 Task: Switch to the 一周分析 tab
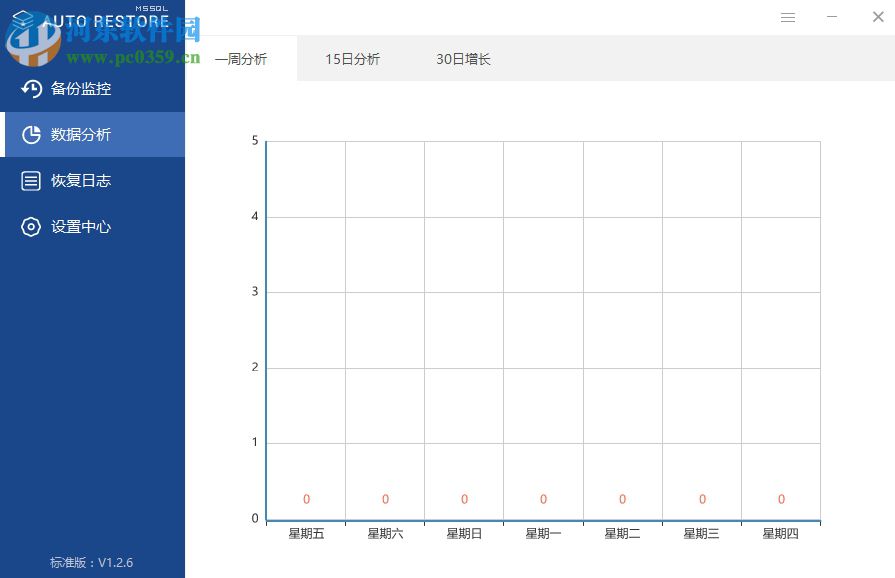coord(241,59)
